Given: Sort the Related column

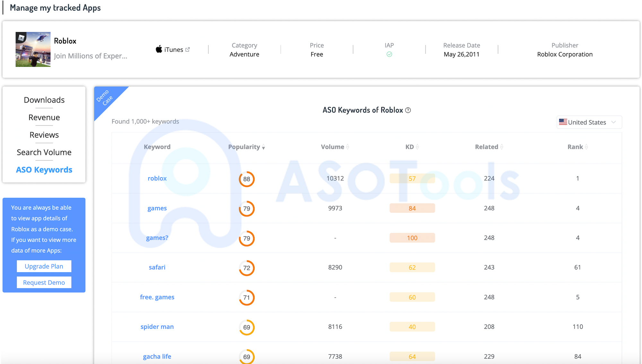Looking at the screenshot, I should tap(502, 147).
